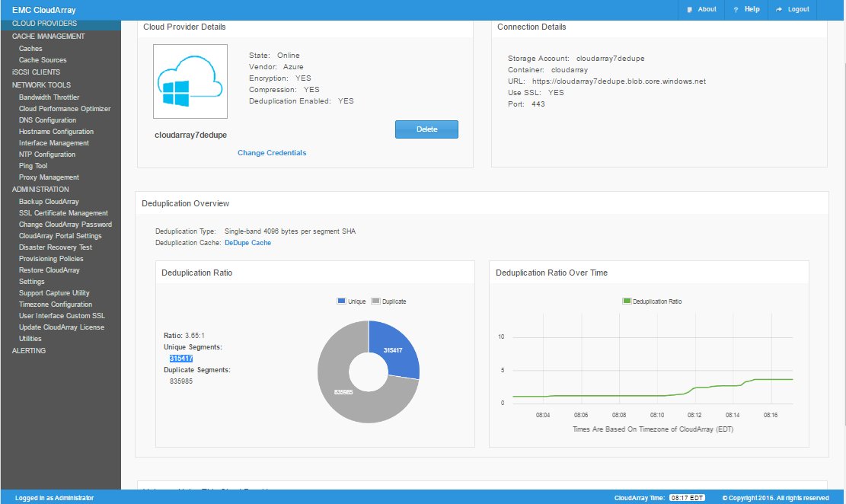The height and width of the screenshot is (504, 846).
Task: Go to DNS Configuration
Action: point(47,120)
